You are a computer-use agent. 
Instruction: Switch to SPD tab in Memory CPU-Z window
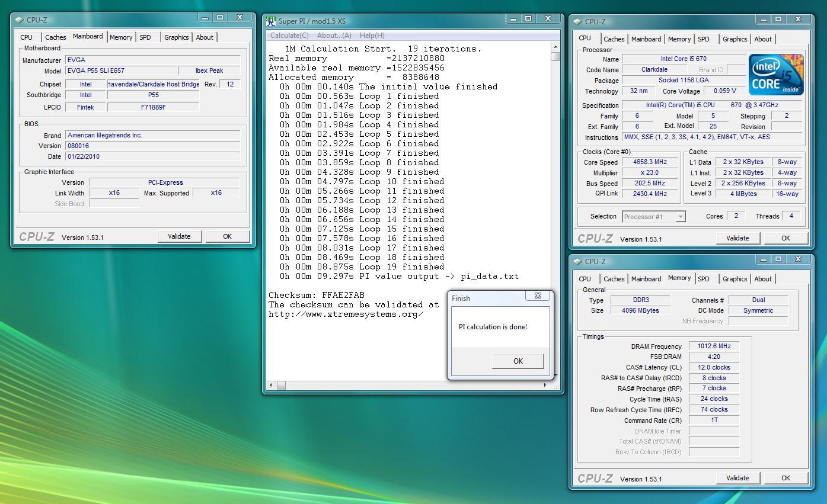tap(704, 279)
